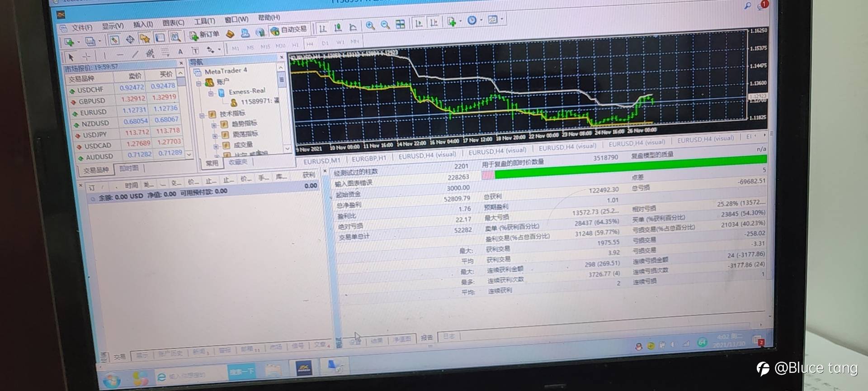Switch timeframe to H4
This screenshot has width=868, height=391.
click(x=310, y=44)
